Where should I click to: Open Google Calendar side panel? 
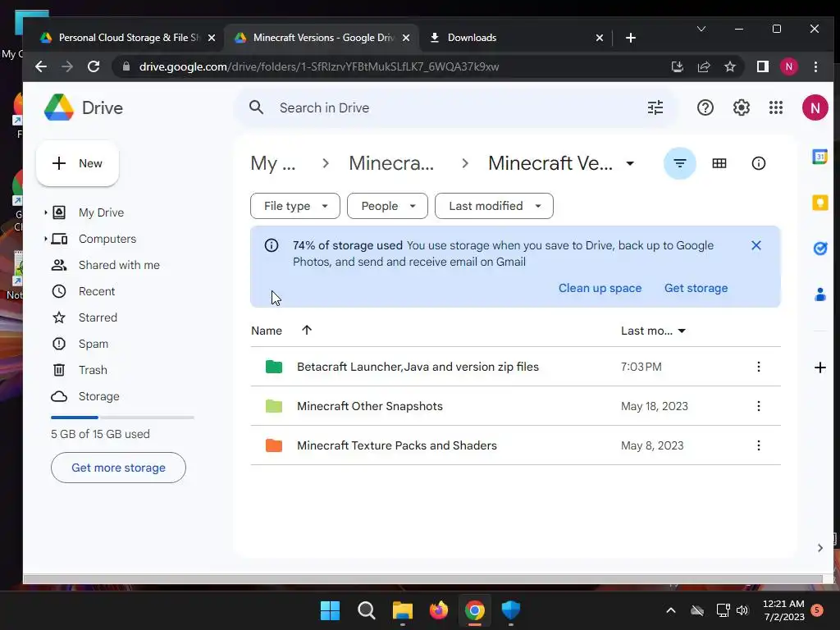[819, 157]
